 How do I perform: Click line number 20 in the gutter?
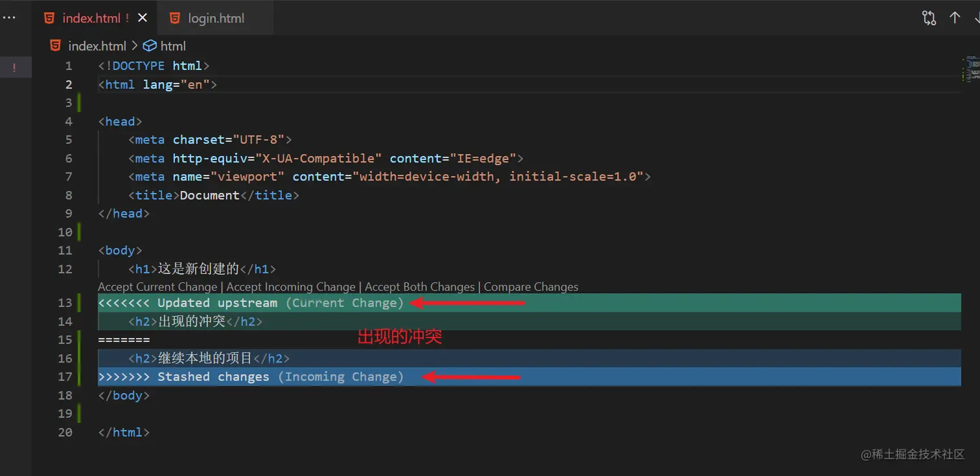(65, 432)
